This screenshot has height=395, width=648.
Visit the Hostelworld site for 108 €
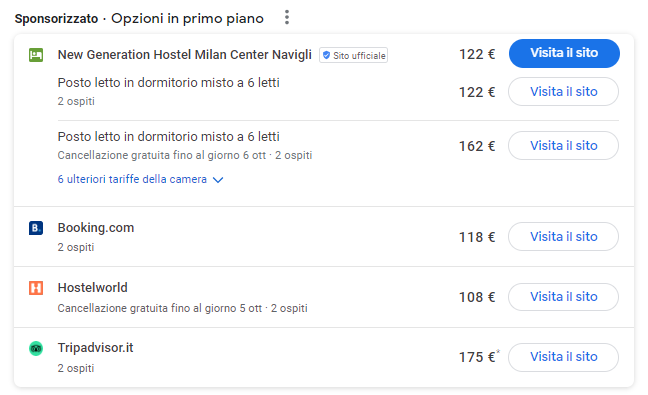pyautogui.click(x=563, y=297)
